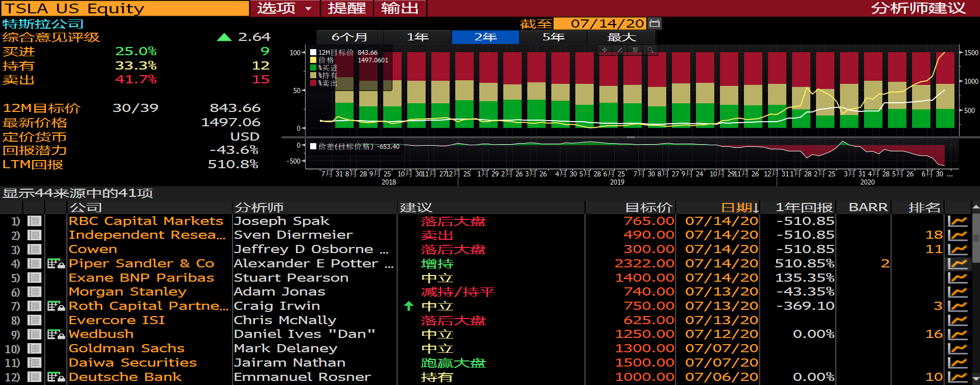Click the 2322.00 target price cell

tap(644, 263)
